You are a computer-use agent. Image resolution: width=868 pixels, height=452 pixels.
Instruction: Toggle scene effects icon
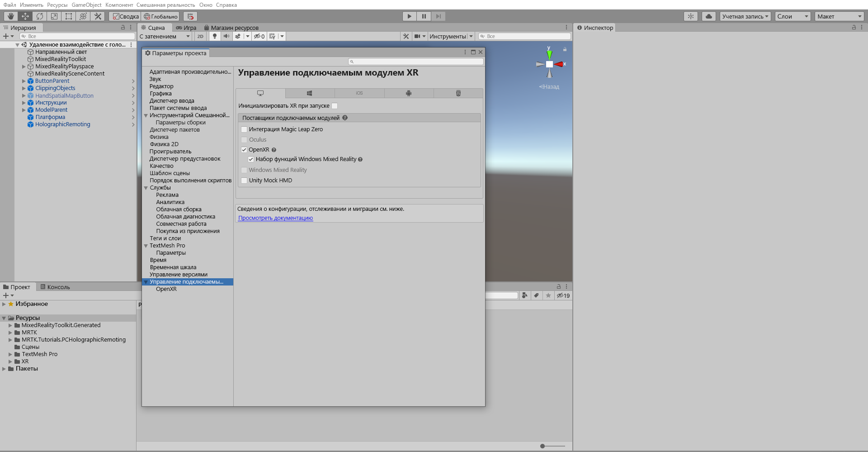coord(238,36)
